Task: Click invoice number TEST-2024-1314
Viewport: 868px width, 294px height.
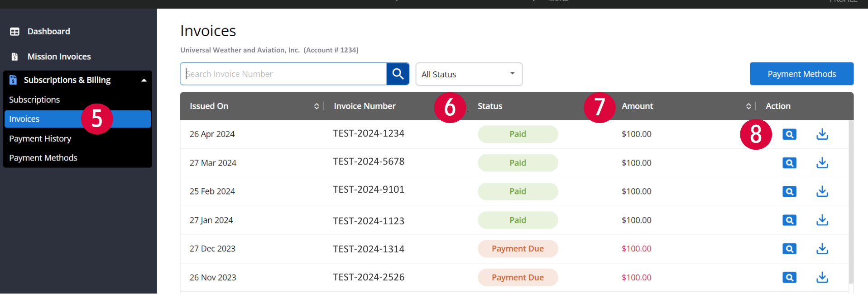Action: click(x=369, y=249)
